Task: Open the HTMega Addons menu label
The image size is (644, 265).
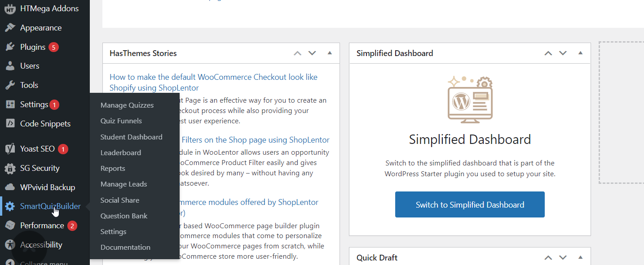Action: [49, 9]
